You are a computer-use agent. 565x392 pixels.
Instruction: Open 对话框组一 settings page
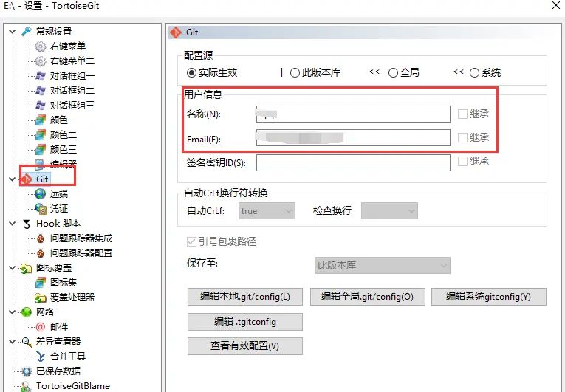[72, 75]
